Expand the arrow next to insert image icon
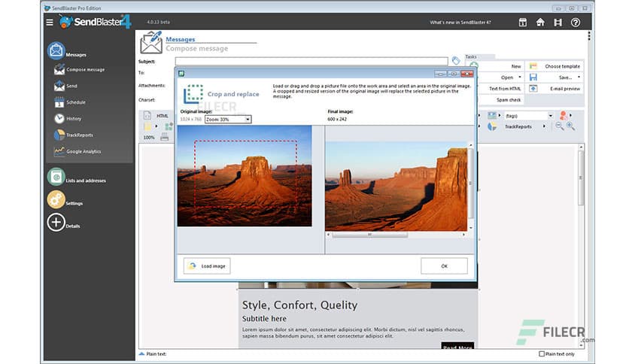 click(500, 116)
